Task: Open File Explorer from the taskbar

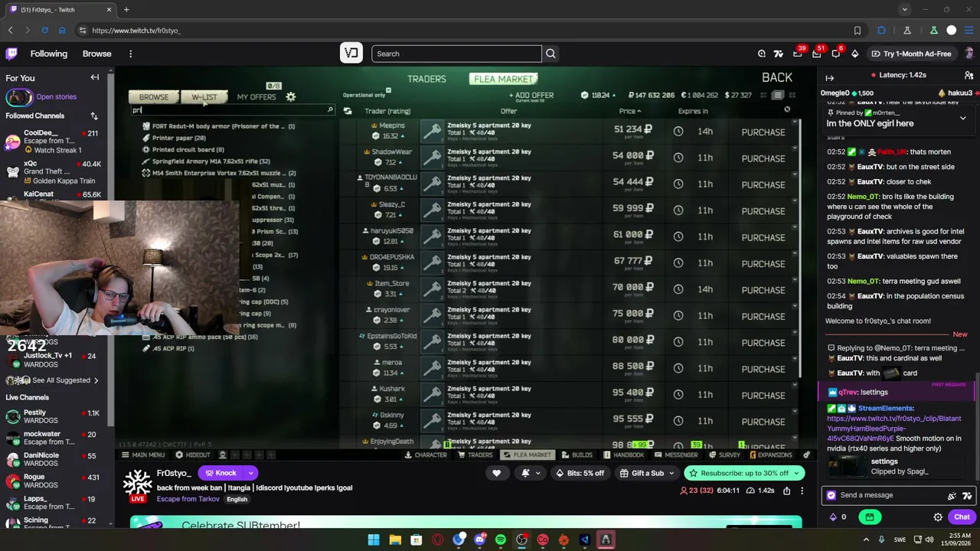Action: [395, 540]
